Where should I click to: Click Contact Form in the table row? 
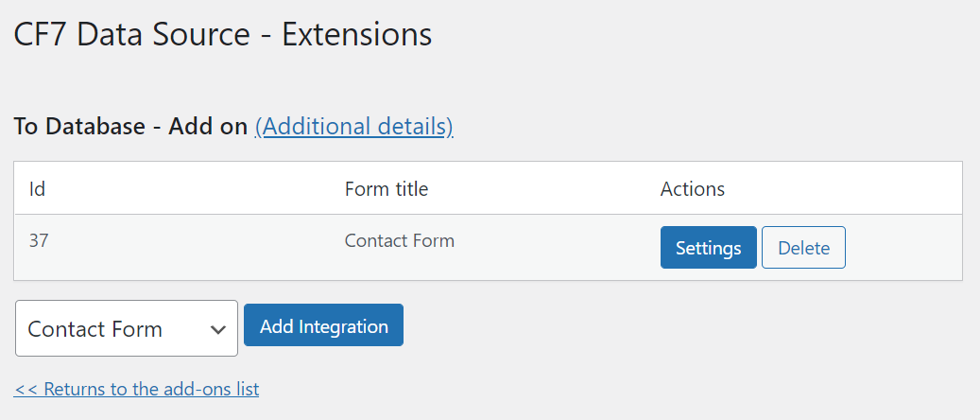399,241
